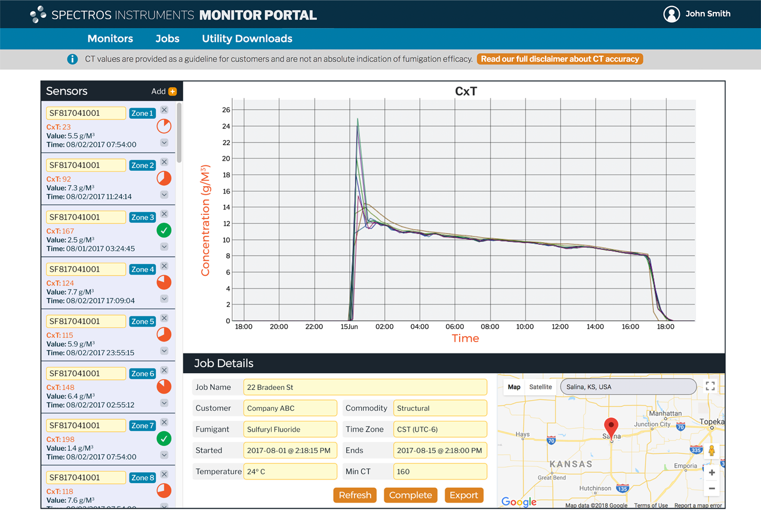The height and width of the screenshot is (532, 761).
Task: Select the Map view type
Action: 514,387
